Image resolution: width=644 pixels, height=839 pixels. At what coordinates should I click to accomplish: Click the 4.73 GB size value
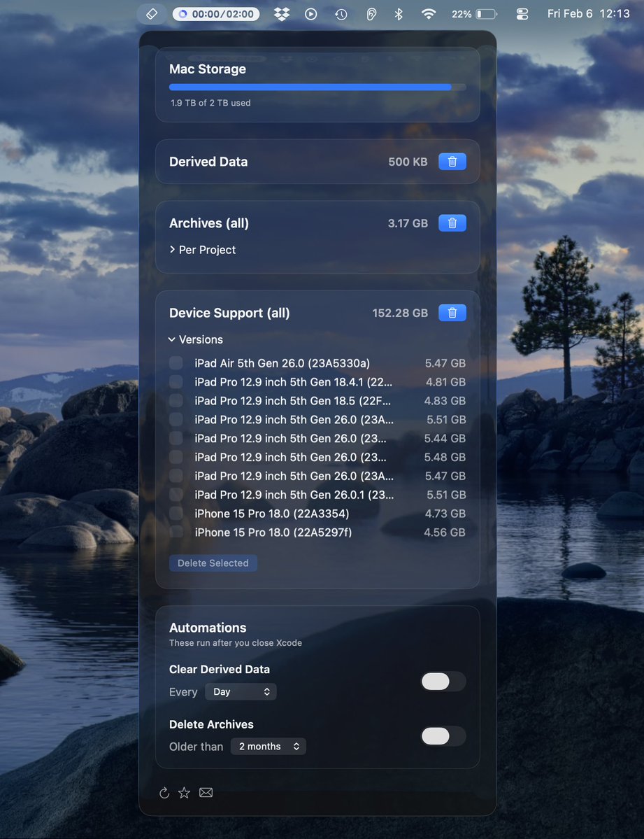pos(445,514)
